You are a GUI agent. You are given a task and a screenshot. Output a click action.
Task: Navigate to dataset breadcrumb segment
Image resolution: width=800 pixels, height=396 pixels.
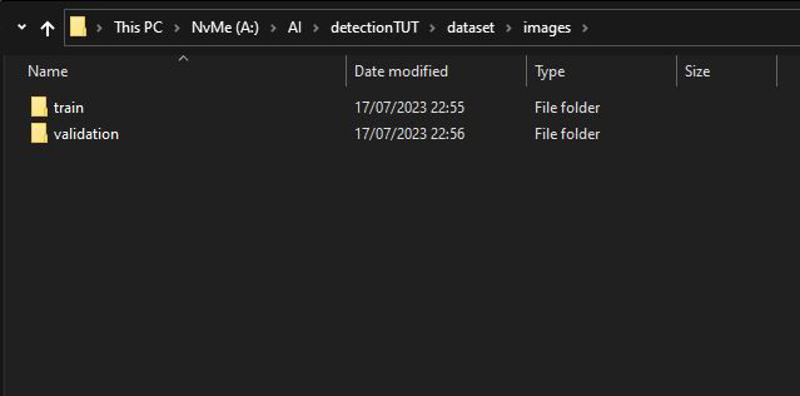(x=470, y=28)
